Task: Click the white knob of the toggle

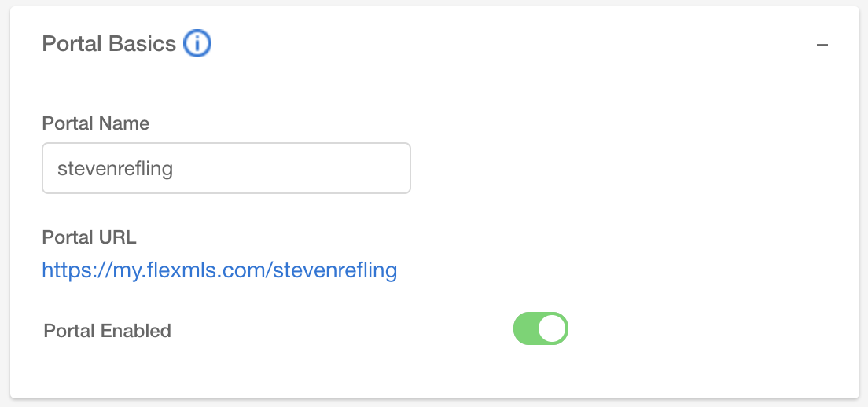Action: [552, 328]
